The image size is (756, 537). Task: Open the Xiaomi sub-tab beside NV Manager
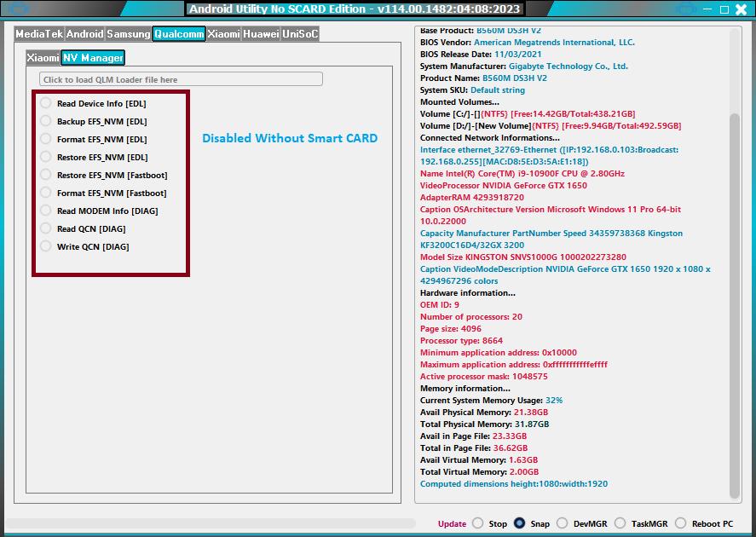click(43, 58)
